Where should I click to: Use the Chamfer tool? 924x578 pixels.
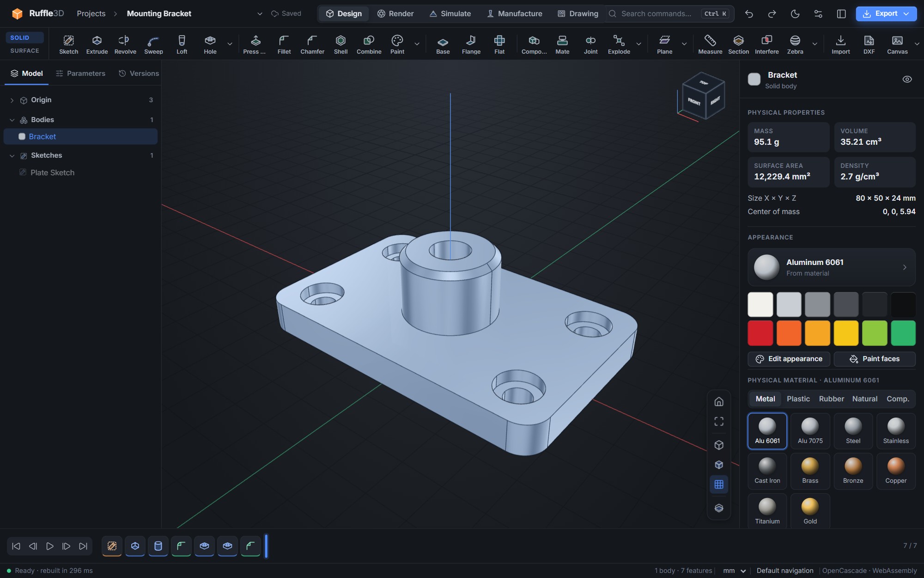coord(312,44)
